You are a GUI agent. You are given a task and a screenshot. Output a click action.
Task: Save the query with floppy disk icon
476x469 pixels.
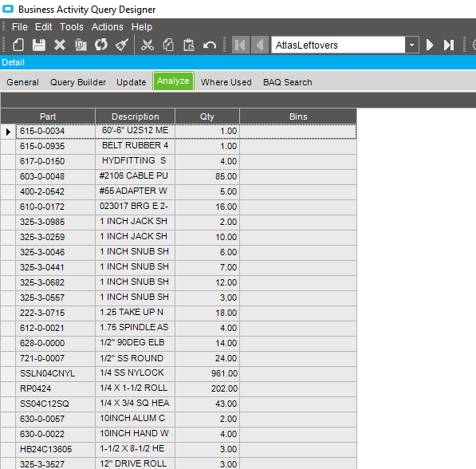(39, 45)
